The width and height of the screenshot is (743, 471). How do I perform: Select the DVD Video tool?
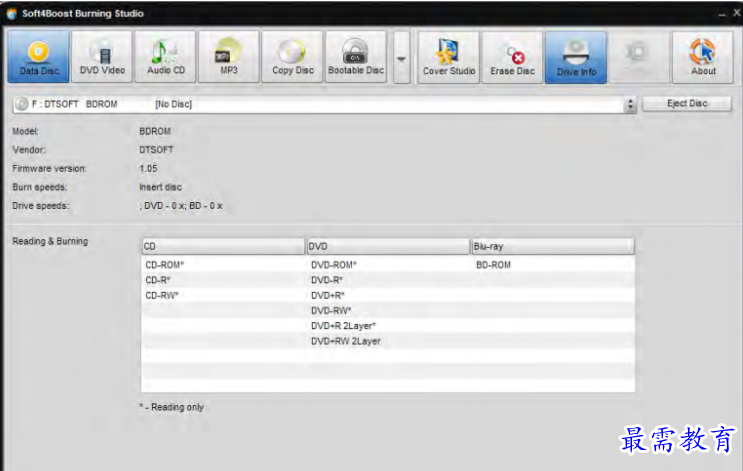coord(102,57)
